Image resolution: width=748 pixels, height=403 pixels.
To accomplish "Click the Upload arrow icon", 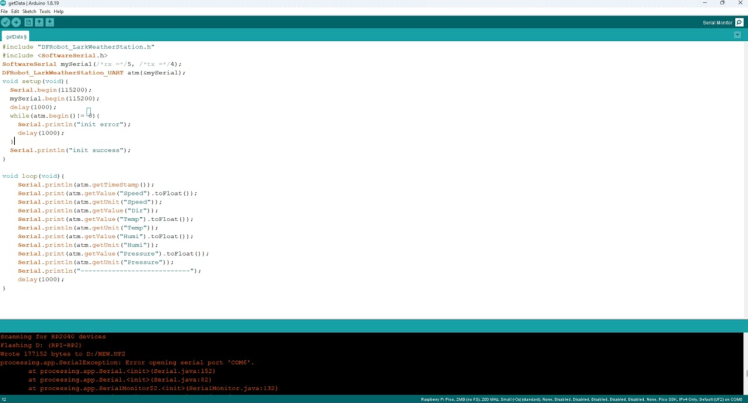I will pos(16,22).
